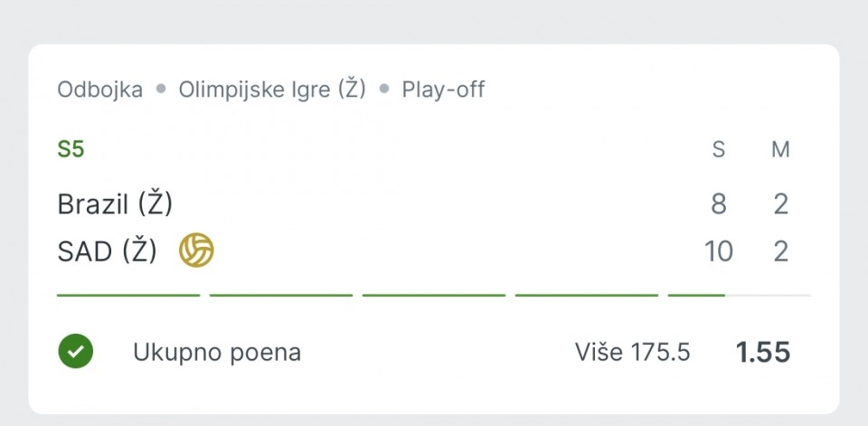This screenshot has height=426, width=868.
Task: Open Olimpijske Igre (Ž) competition link
Action: coord(272,89)
